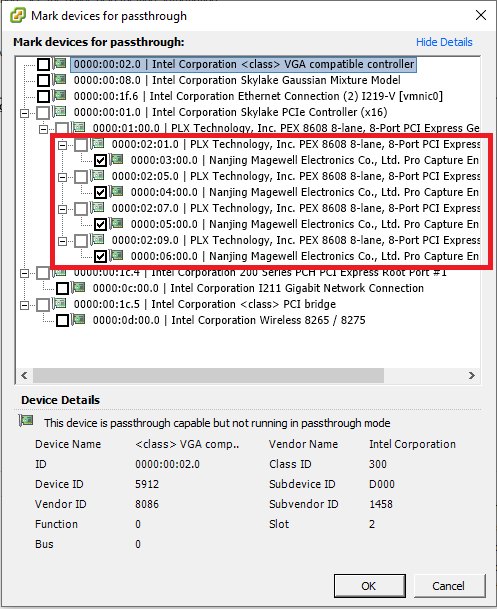Image resolution: width=497 pixels, height=609 pixels.
Task: Click the horizontal scrollbar right arrow
Action: pos(471,375)
